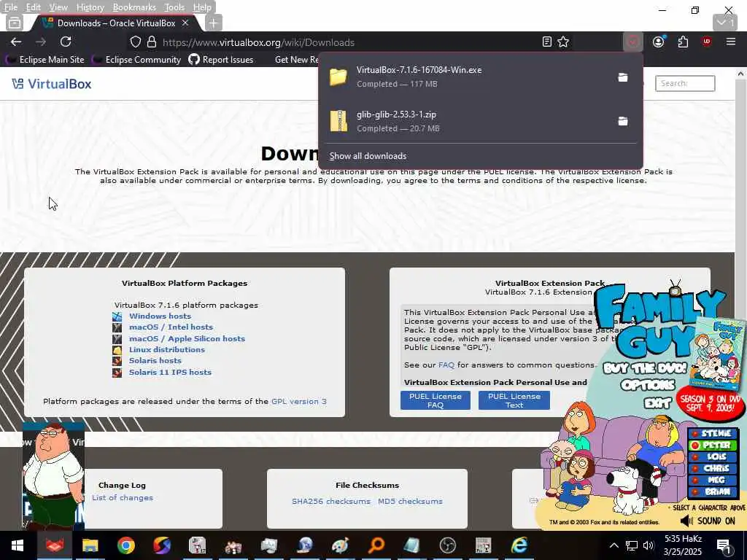747x560 pixels.
Task: Open the Windows Start button
Action: click(18, 545)
